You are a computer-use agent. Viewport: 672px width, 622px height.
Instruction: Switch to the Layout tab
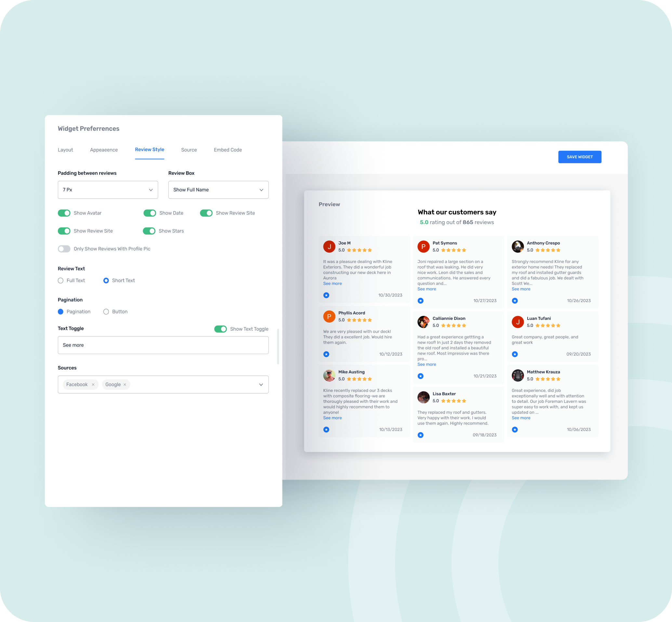66,150
